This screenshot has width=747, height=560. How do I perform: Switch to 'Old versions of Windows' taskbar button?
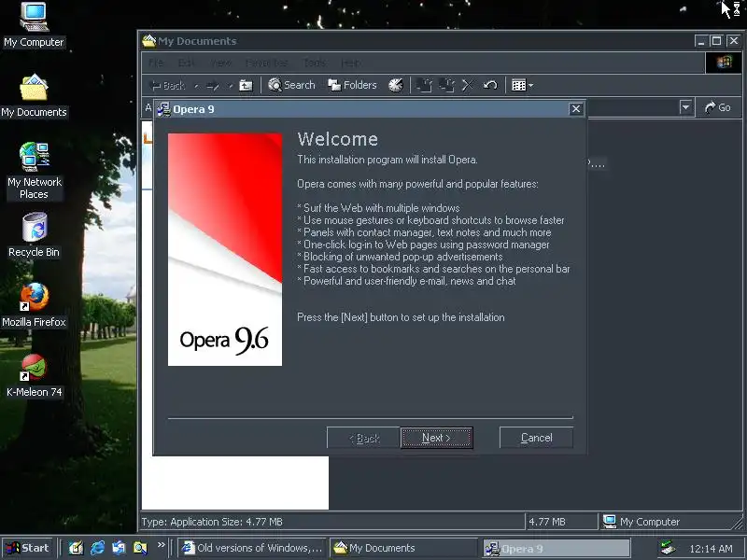pos(252,548)
